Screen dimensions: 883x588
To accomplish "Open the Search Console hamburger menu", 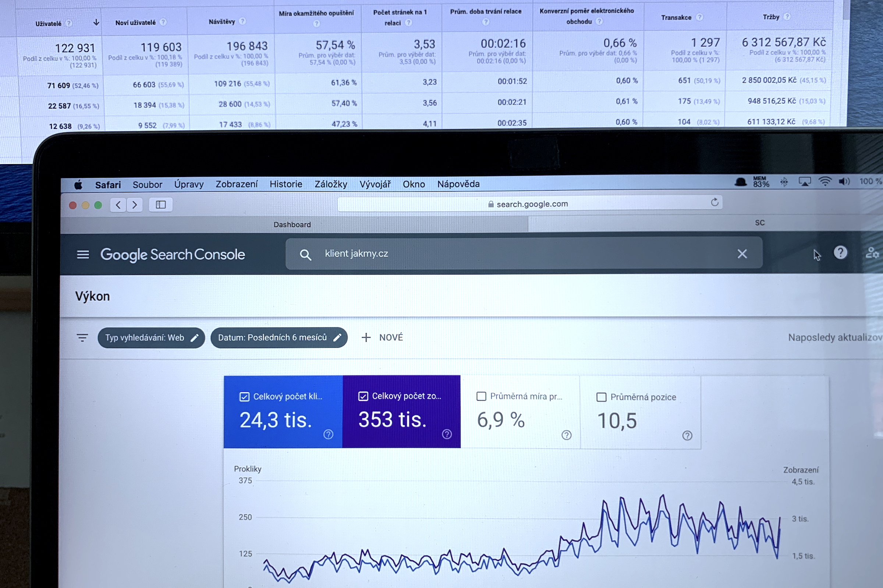I will pos(83,255).
